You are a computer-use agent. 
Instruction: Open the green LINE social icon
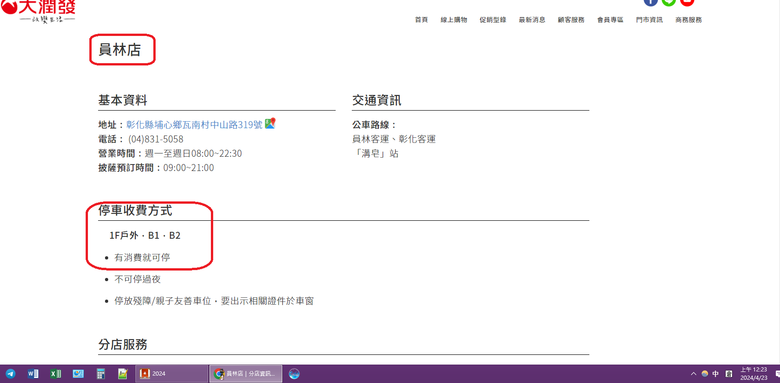pyautogui.click(x=669, y=2)
